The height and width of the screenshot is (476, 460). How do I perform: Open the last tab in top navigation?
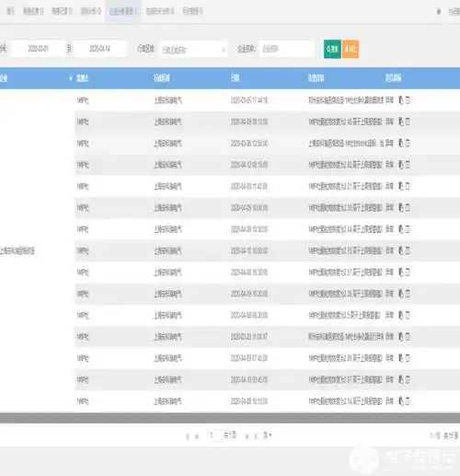(x=192, y=11)
